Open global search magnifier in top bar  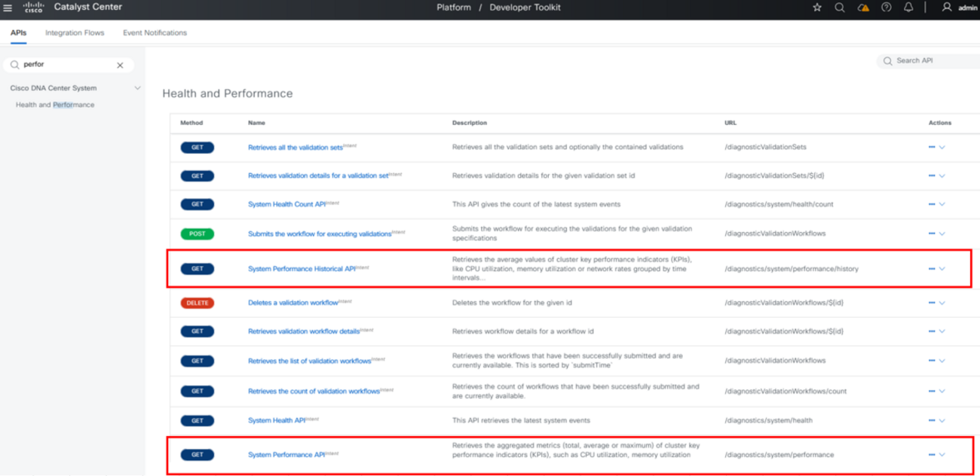[x=840, y=8]
